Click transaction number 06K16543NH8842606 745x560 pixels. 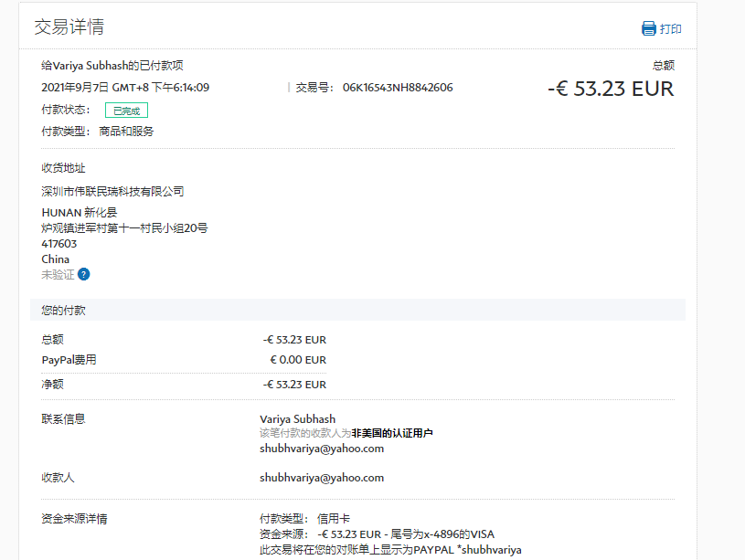pyautogui.click(x=398, y=88)
